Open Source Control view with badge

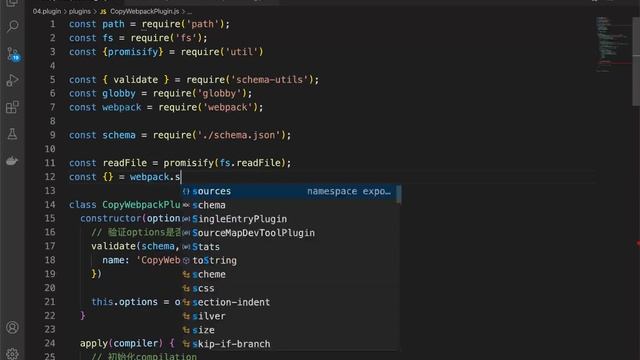(13, 53)
